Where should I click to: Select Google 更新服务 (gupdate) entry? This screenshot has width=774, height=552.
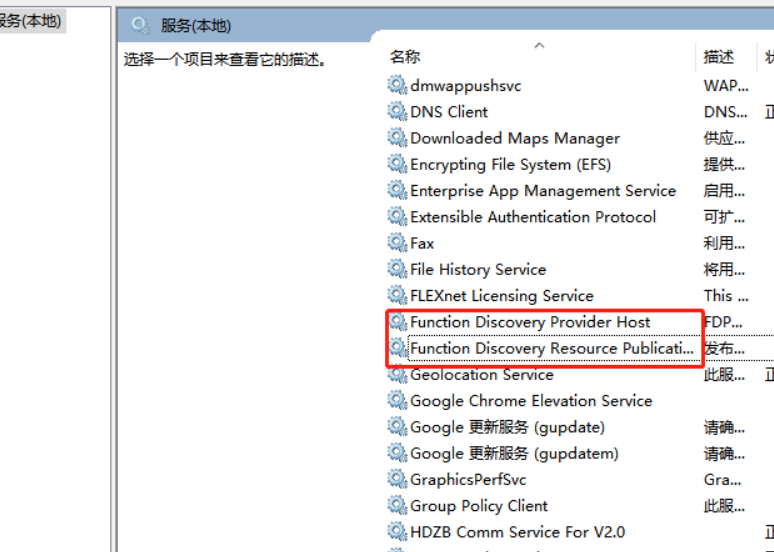click(507, 427)
